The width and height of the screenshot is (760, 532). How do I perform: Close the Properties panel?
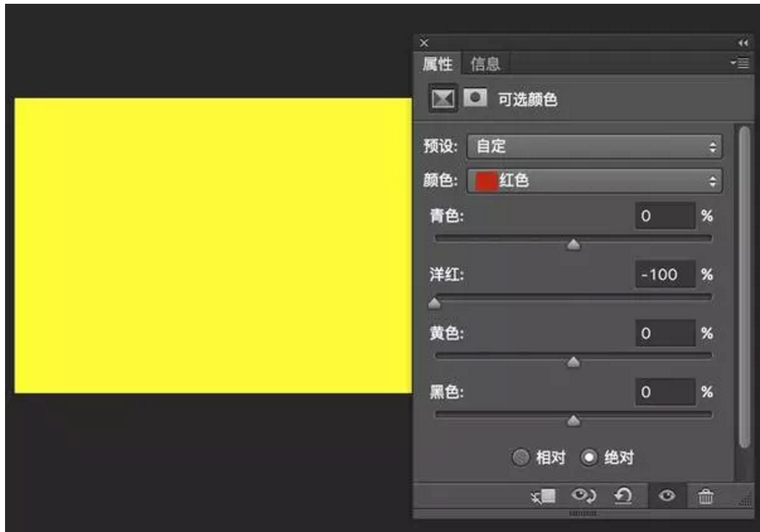[x=423, y=43]
